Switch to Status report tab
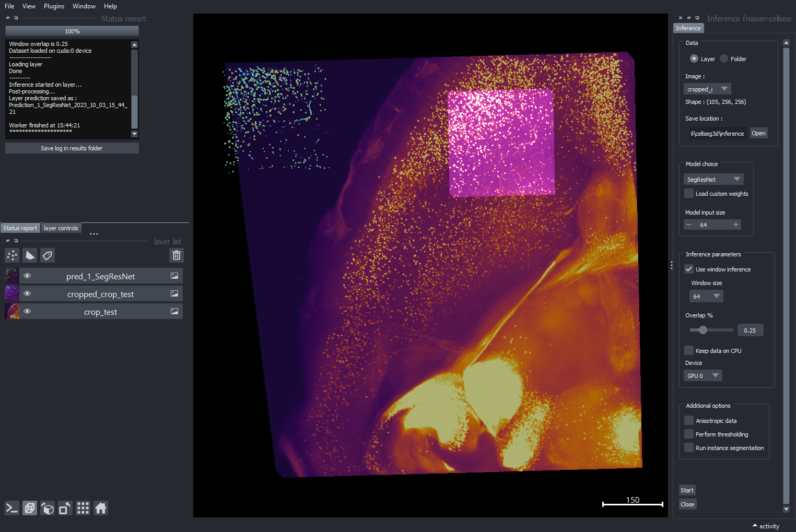Screen dimensions: 796x532 (20, 228)
